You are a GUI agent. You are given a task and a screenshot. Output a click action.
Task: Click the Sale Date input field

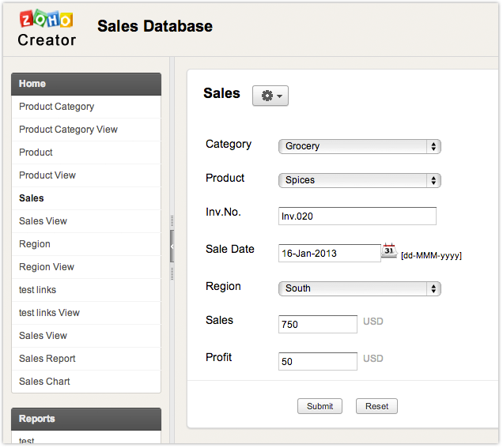[x=329, y=254]
